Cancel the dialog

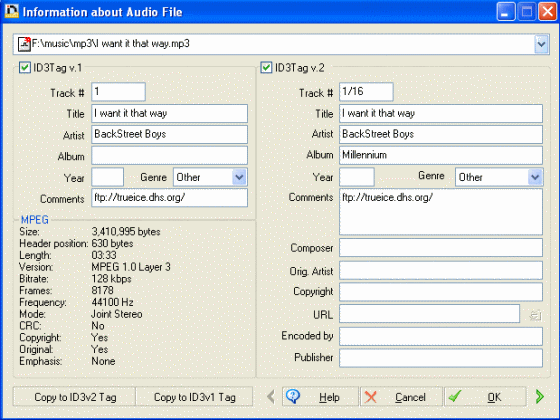point(401,397)
